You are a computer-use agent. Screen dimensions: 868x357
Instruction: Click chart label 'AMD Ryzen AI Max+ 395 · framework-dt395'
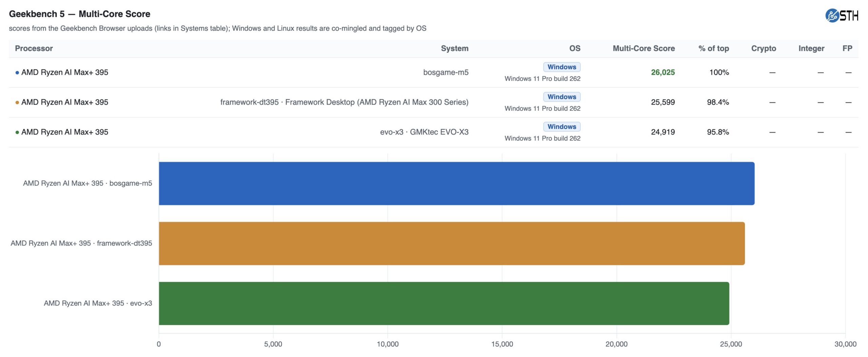point(81,243)
